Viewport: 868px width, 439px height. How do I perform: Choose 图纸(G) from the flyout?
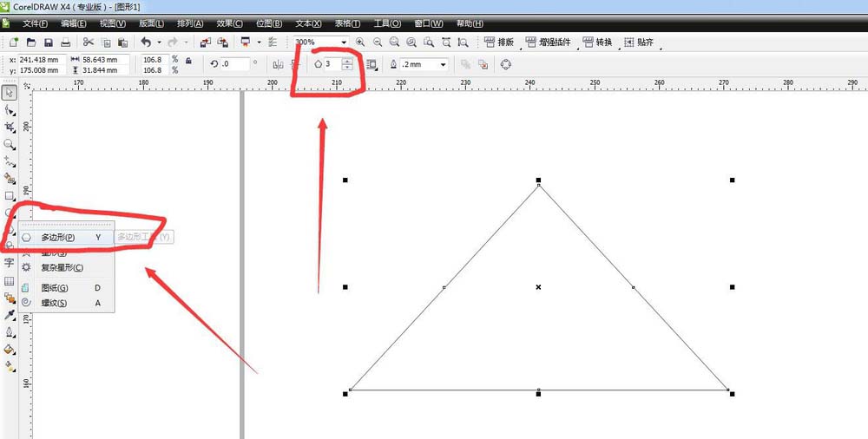pos(67,288)
